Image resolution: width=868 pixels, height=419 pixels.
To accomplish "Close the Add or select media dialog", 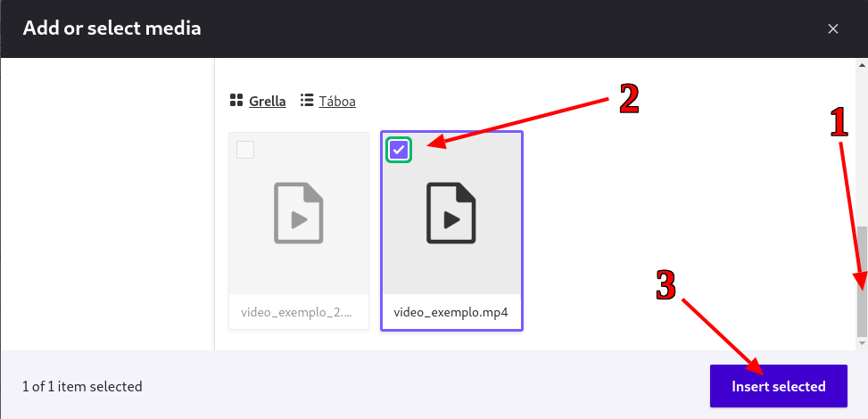I will 832,29.
